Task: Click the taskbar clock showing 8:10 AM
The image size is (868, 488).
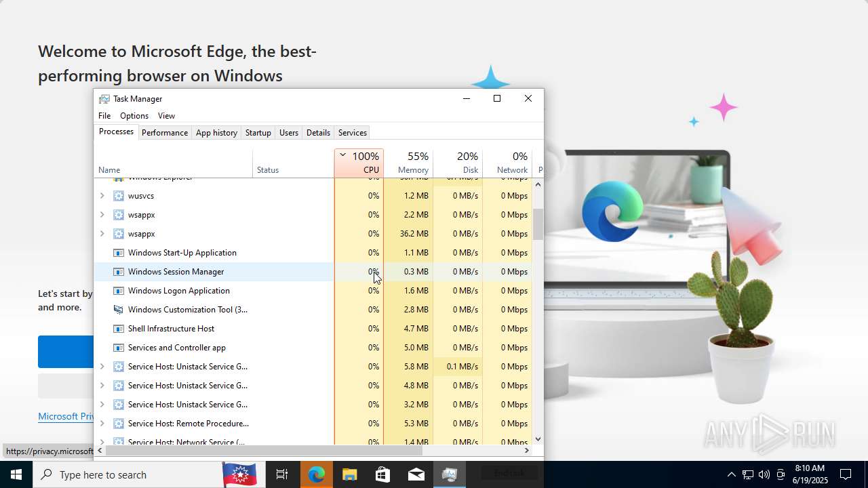Action: click(810, 474)
